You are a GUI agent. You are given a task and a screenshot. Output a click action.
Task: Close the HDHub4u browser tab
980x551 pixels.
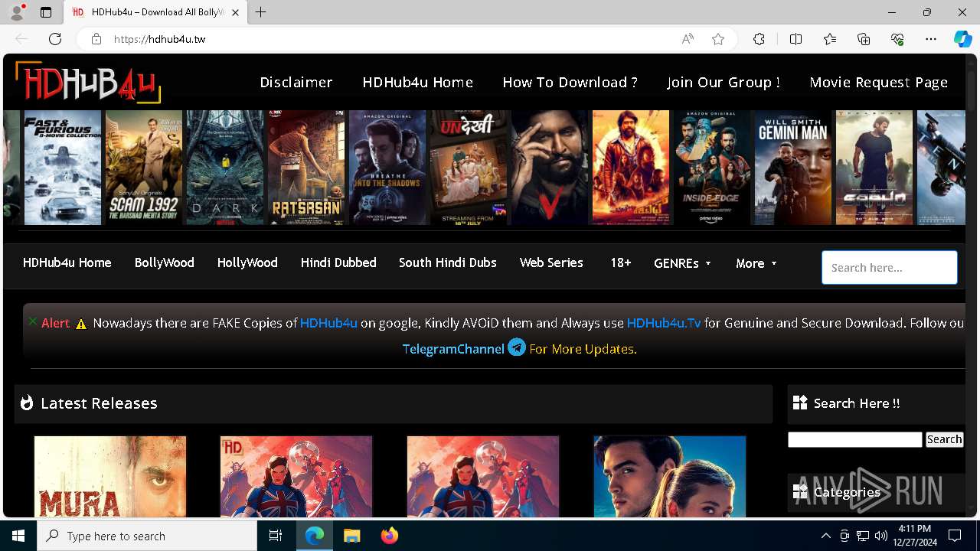click(x=237, y=12)
